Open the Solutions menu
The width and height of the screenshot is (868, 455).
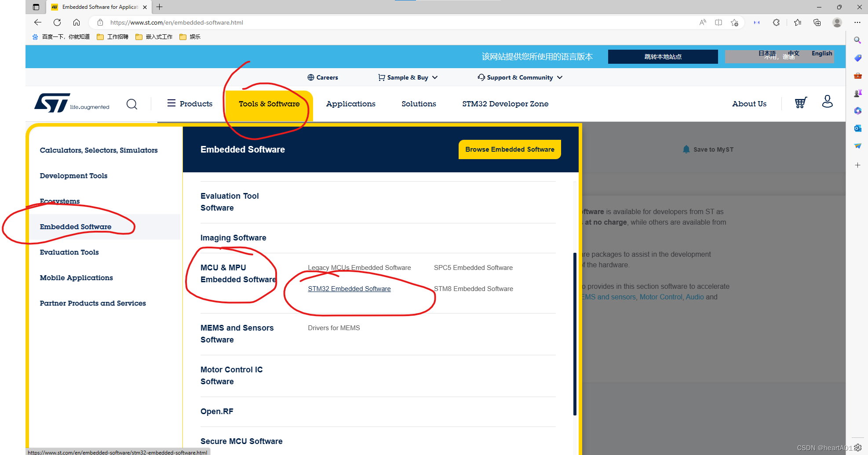[419, 104]
